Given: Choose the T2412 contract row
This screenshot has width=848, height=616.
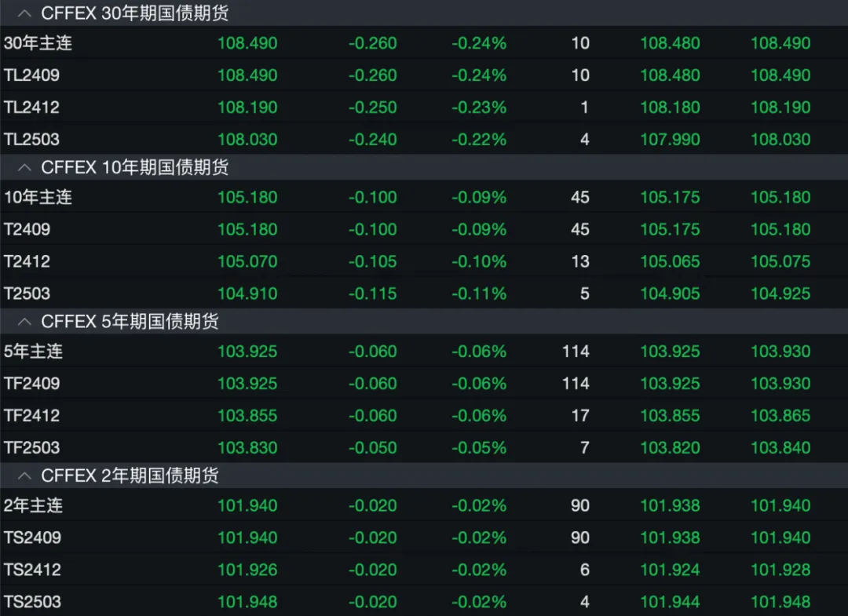Looking at the screenshot, I should [x=27, y=261].
